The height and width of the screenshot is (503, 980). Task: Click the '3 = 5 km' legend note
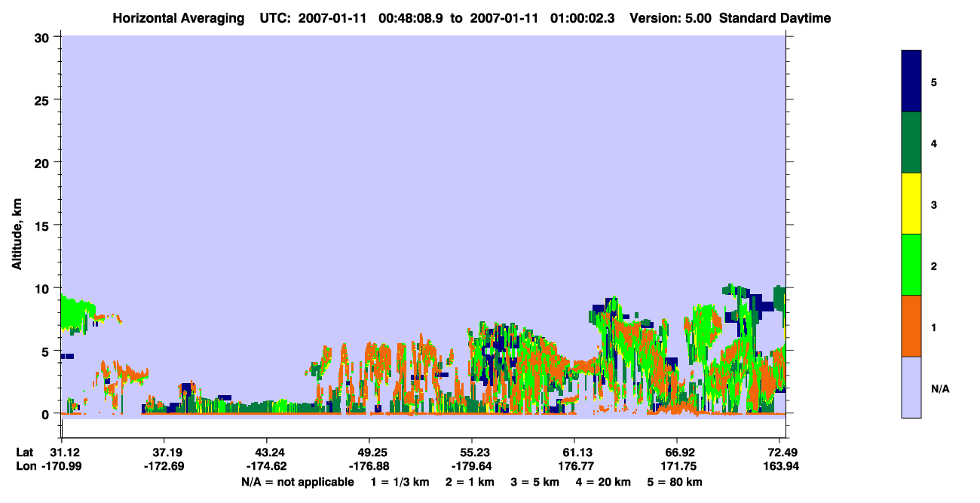point(535,482)
